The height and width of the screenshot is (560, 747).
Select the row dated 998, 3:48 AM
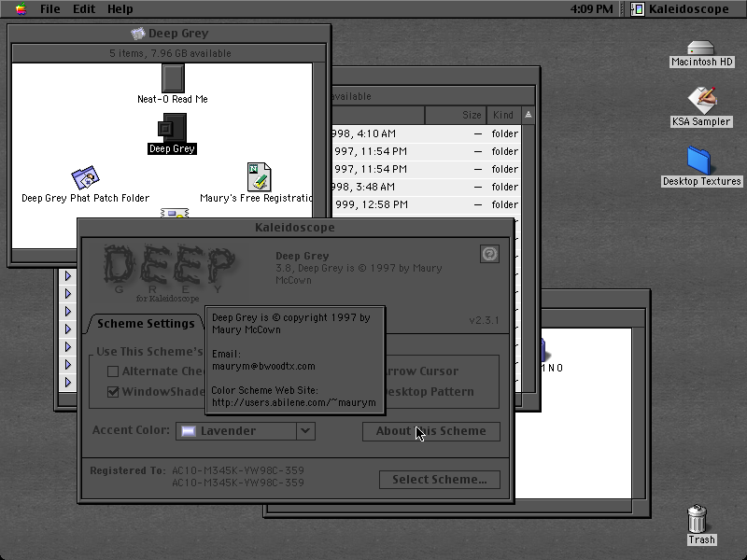click(426, 187)
